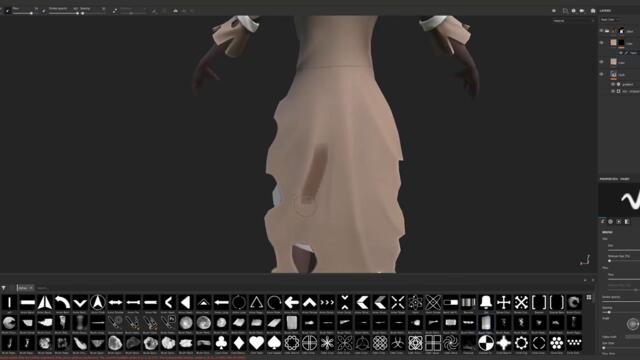Image resolution: width=640 pixels, height=360 pixels.
Task: Open the shelf filter funnel
Action: tap(4, 288)
